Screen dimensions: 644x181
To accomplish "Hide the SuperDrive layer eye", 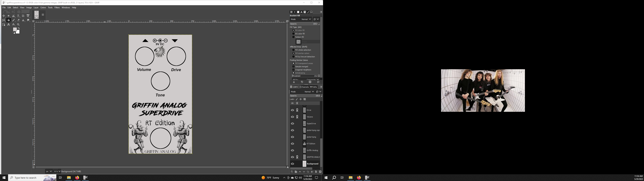I will pyautogui.click(x=292, y=124).
